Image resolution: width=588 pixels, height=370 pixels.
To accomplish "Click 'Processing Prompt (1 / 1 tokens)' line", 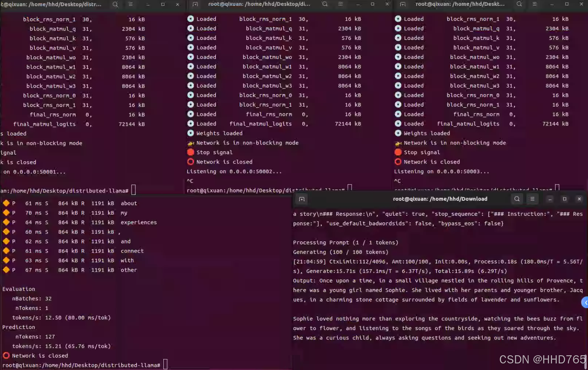I will tap(346, 243).
